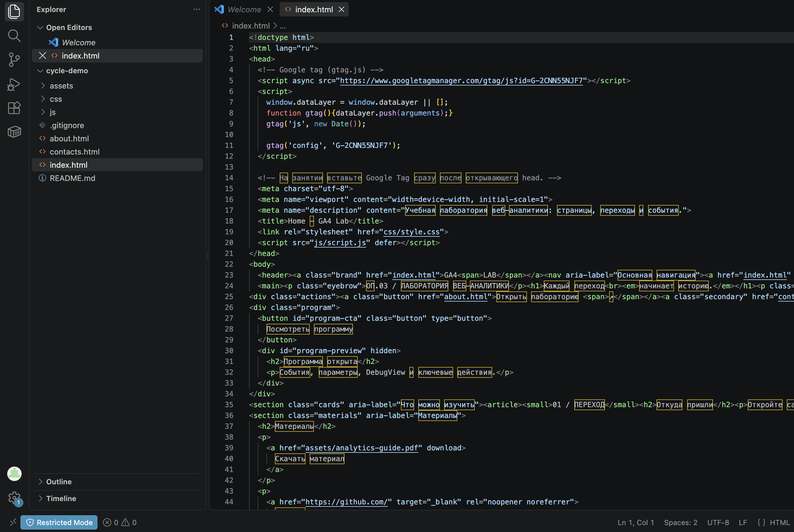
Task: Open the .gitignore file
Action: point(117,125)
